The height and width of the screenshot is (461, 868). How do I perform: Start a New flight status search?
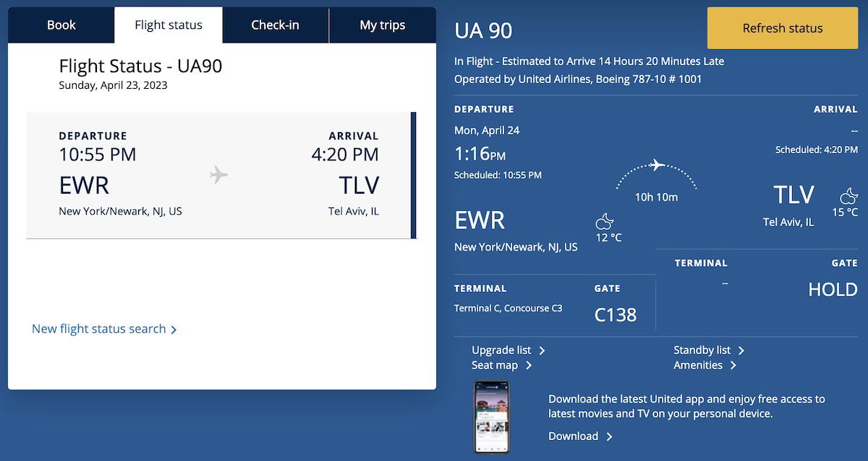99,329
